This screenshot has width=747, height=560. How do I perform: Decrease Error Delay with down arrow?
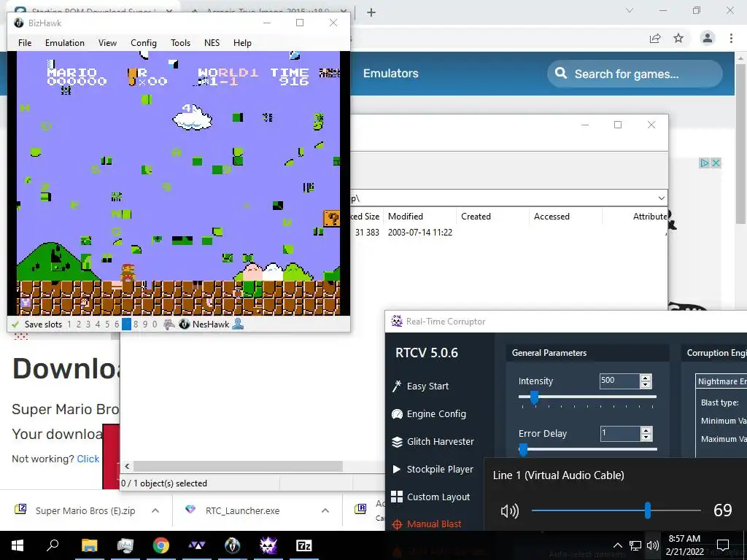[x=646, y=437]
